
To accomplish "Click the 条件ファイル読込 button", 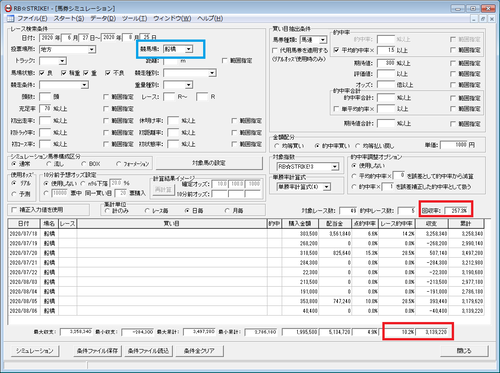I will pyautogui.click(x=148, y=351).
